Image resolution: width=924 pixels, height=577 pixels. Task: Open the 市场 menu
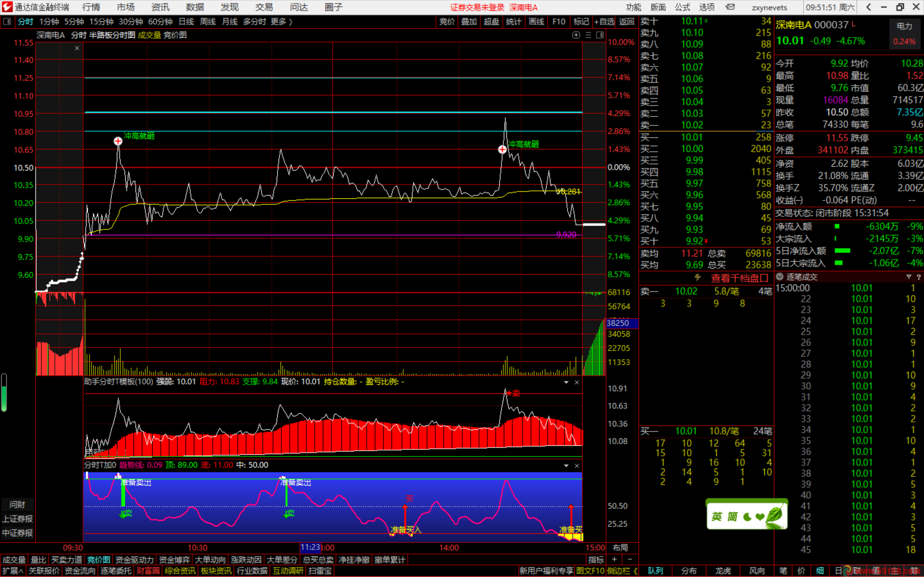pyautogui.click(x=125, y=7)
